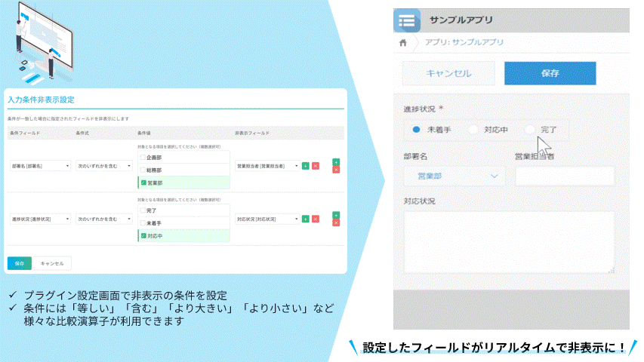Add hidden field in the 部署名 condition row
The image size is (644, 362).
[306, 166]
